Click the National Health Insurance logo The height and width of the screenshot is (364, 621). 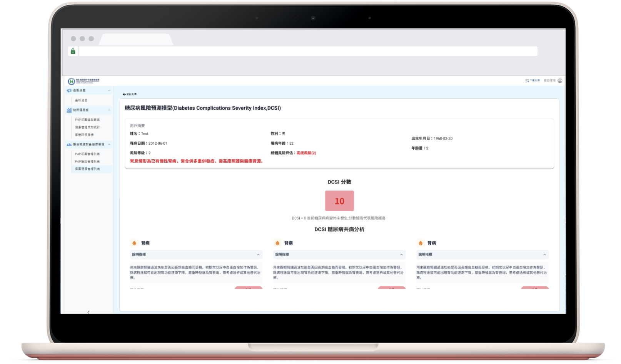71,81
